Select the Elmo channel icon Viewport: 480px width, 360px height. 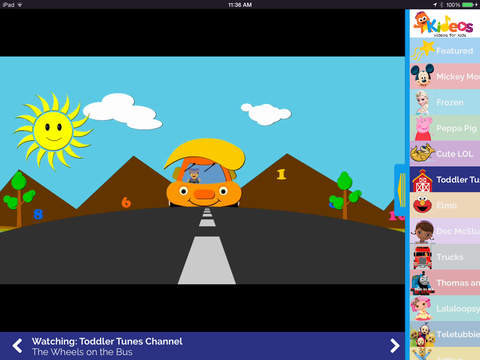tap(422, 204)
